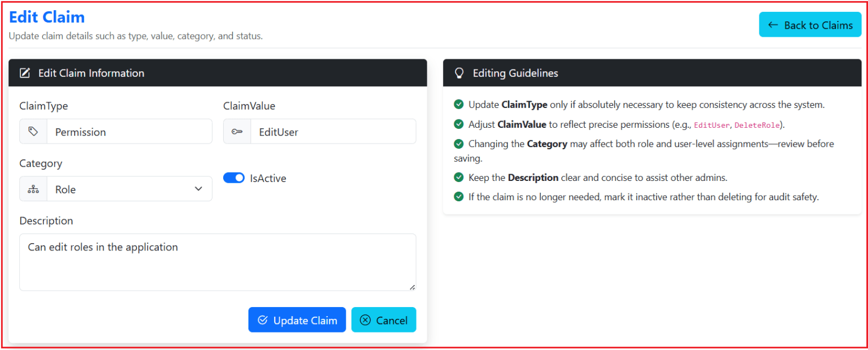Select the ClaimType field containing Permission

[x=130, y=131]
